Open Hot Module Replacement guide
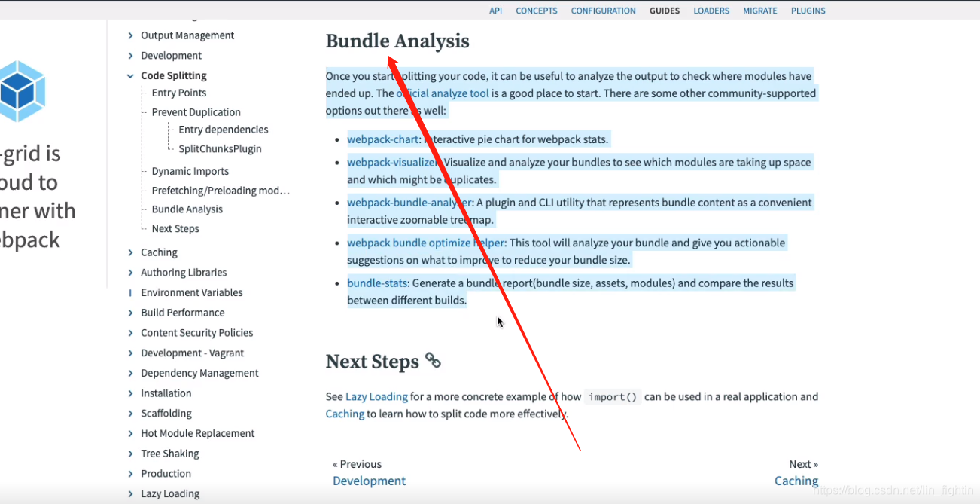Image resolution: width=980 pixels, height=504 pixels. click(198, 433)
